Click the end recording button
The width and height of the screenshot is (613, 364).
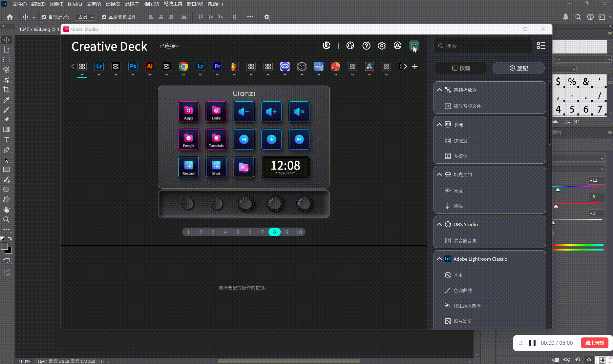[x=594, y=343]
